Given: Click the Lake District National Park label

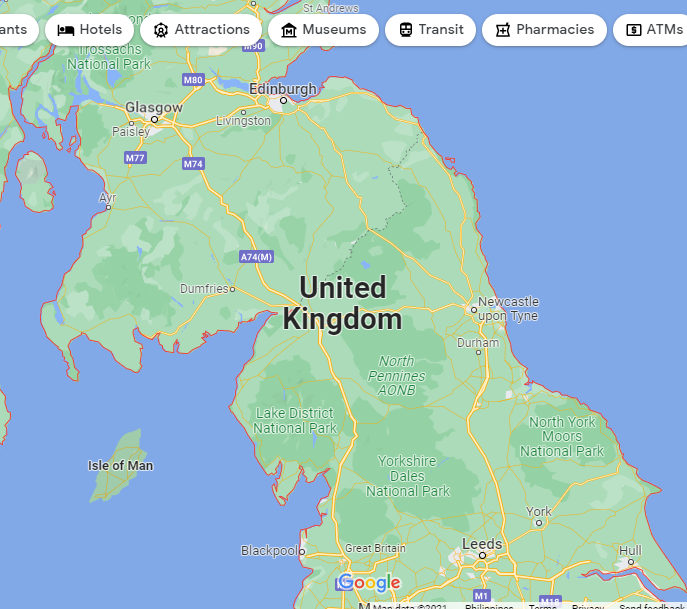Looking at the screenshot, I should click(x=295, y=420).
